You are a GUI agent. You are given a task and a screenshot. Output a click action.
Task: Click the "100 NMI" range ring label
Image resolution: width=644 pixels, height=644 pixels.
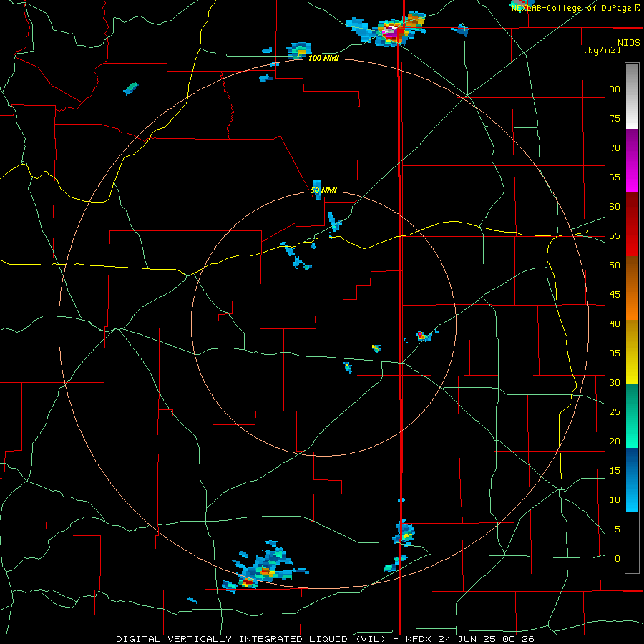pyautogui.click(x=323, y=59)
